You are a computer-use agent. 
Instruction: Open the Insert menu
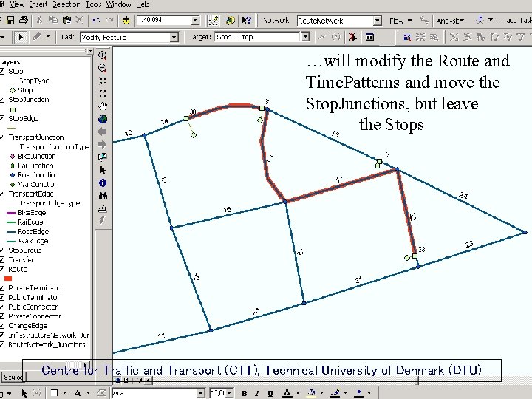[38, 4]
